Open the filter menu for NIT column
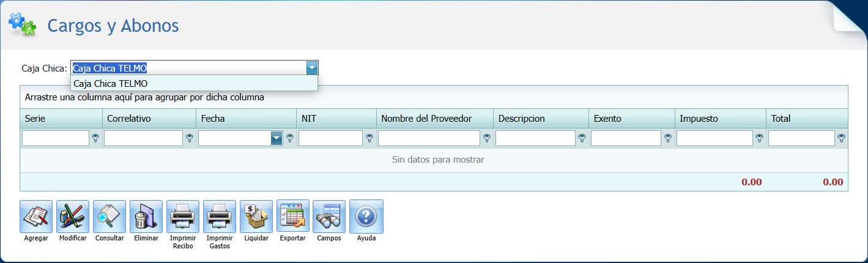 (x=369, y=139)
